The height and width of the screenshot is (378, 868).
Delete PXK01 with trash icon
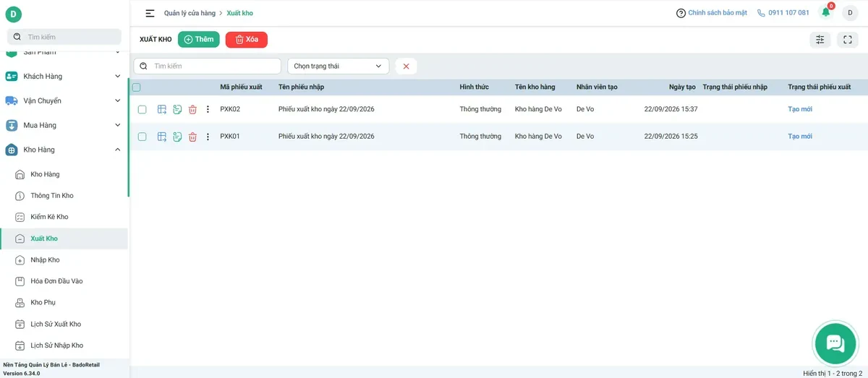[x=192, y=137]
